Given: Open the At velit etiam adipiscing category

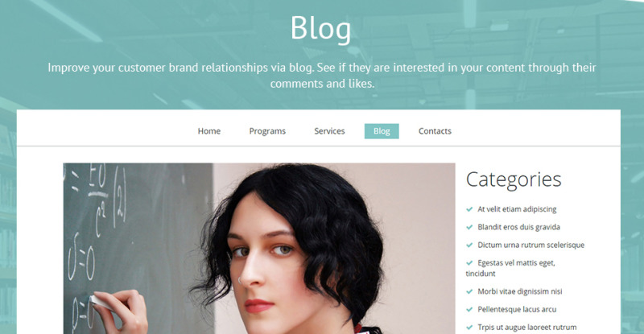Looking at the screenshot, I should [x=517, y=209].
